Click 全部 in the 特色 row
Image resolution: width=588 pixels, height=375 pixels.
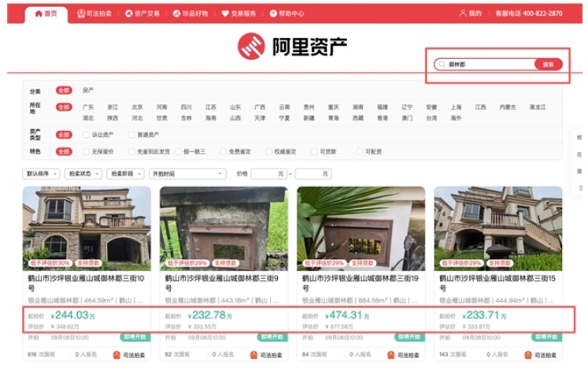pyautogui.click(x=64, y=151)
